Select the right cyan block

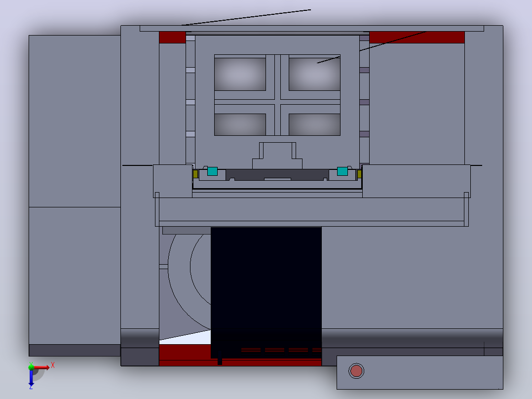pos(342,171)
